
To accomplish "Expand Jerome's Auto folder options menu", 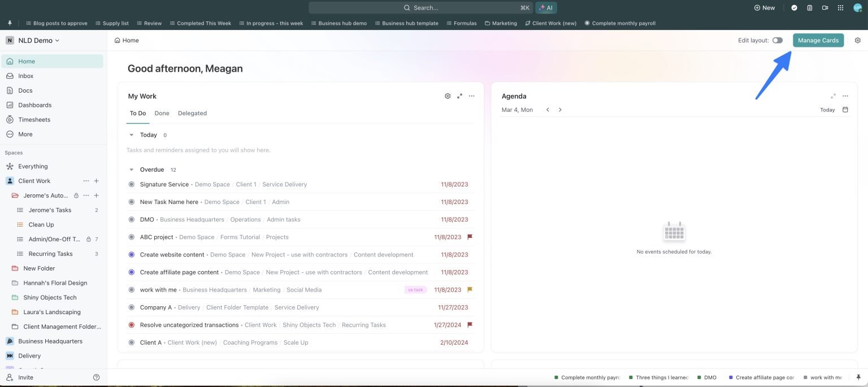I will click(x=86, y=195).
